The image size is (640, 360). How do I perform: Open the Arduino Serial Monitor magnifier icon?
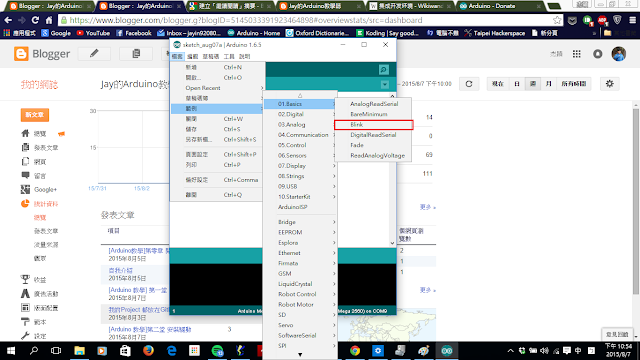click(x=383, y=70)
